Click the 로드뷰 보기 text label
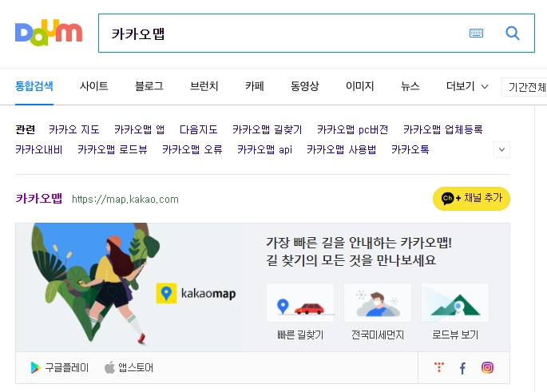The height and width of the screenshot is (392, 547). [x=455, y=335]
